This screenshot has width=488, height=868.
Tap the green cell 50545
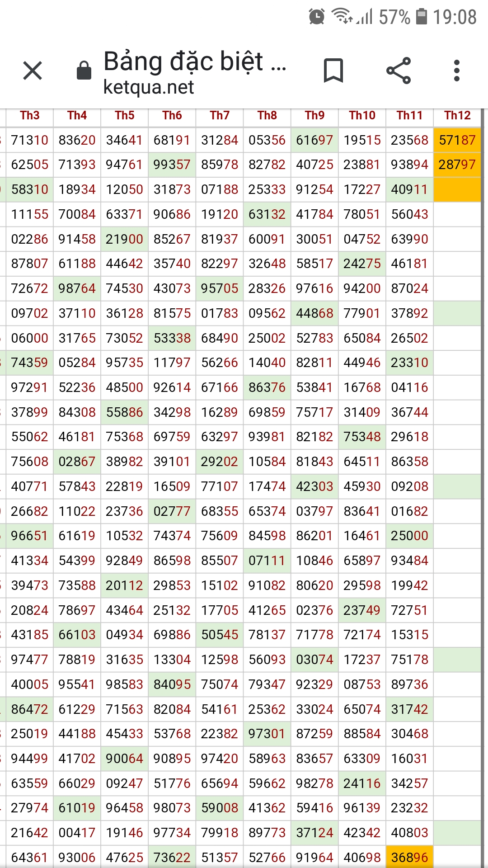click(220, 635)
